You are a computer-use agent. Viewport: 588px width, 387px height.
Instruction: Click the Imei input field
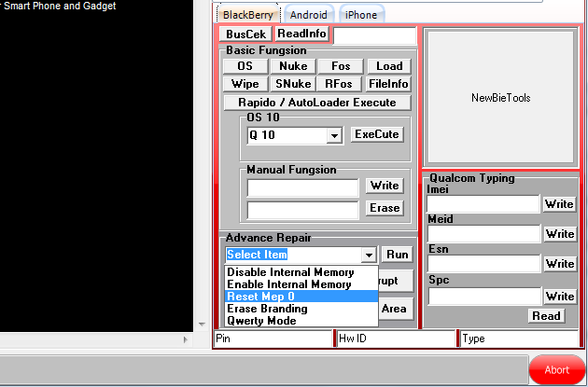coord(483,204)
